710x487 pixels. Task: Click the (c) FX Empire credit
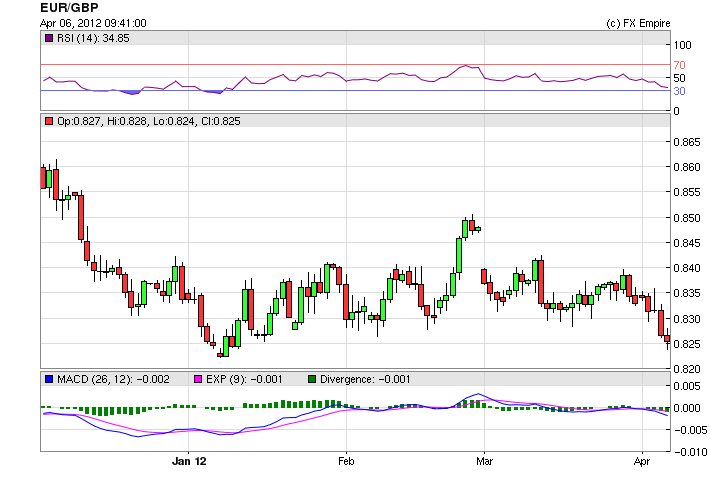coord(638,23)
